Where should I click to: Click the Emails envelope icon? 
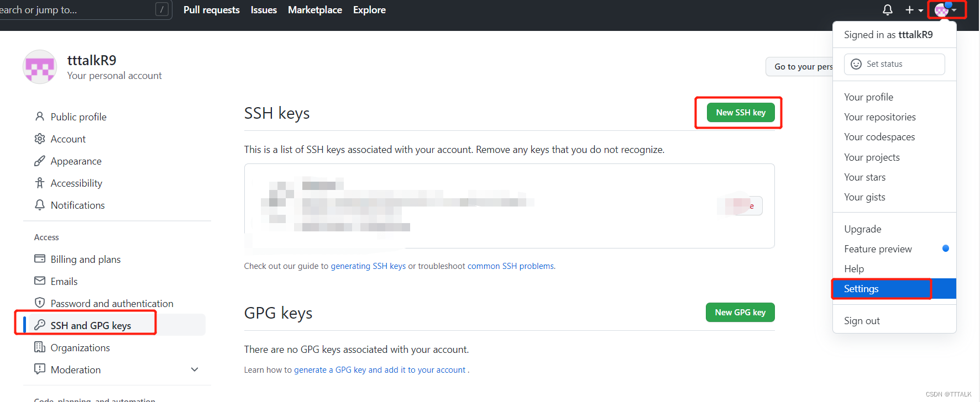tap(40, 281)
